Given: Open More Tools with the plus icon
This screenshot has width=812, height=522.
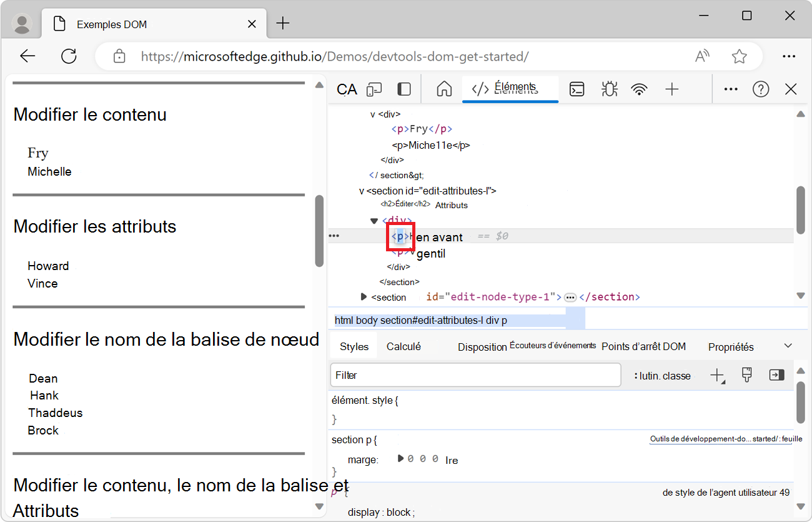Looking at the screenshot, I should point(671,89).
